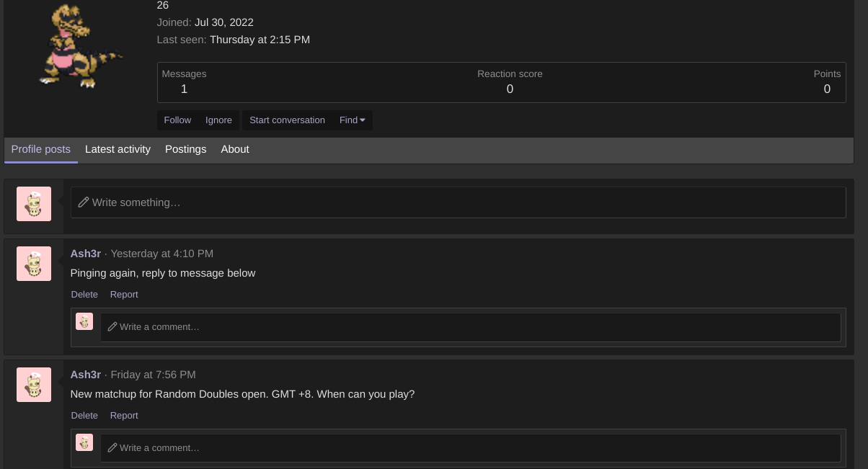Viewport: 868px width, 469px height.
Task: Open the Find dropdown menu
Action: pyautogui.click(x=353, y=120)
